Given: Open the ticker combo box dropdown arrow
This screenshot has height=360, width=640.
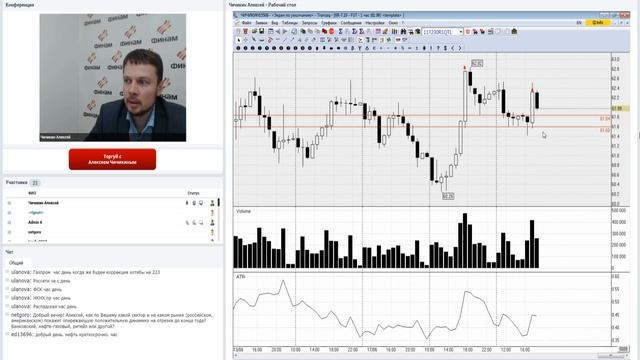Looking at the screenshot, I should point(461,31).
